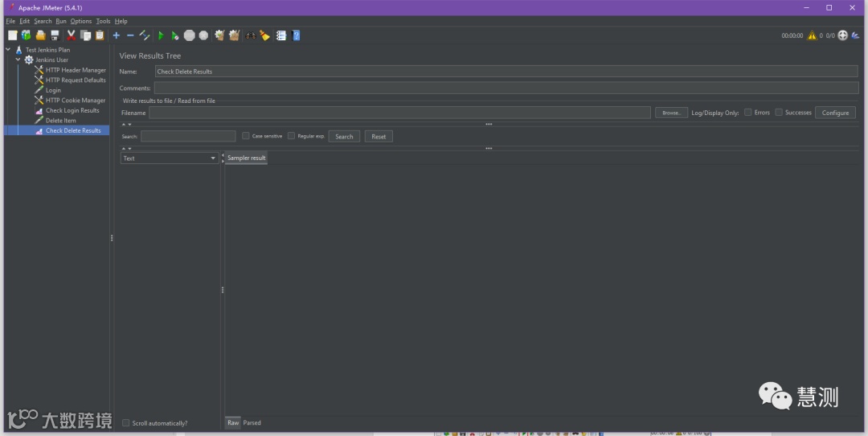Open the Function Helper list icon

pyautogui.click(x=281, y=35)
